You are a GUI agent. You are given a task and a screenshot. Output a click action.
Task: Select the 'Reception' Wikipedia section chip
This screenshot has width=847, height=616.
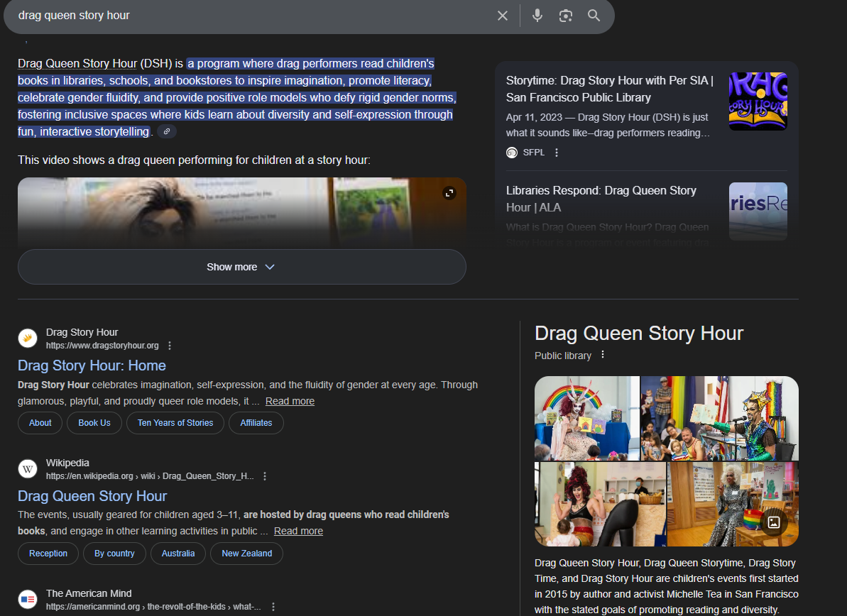click(48, 554)
